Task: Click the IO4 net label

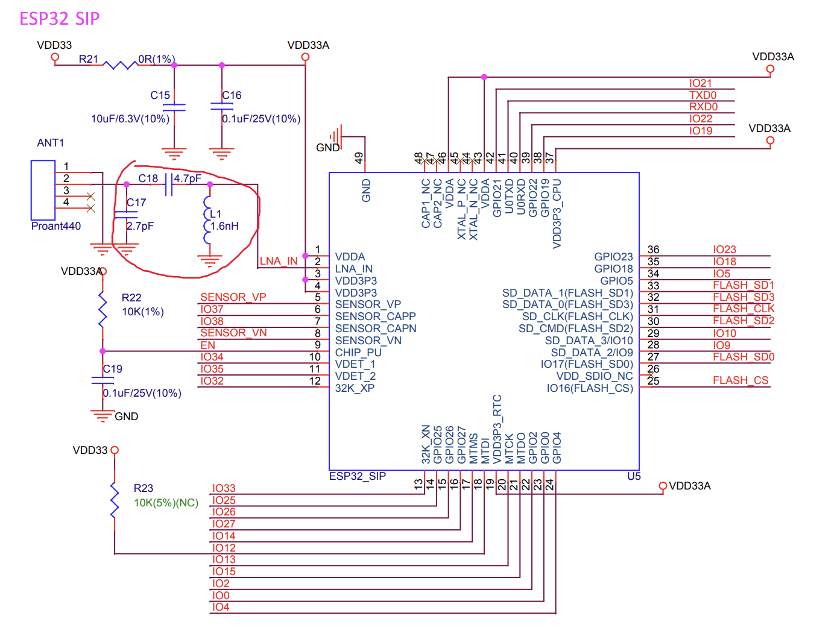Action: (221, 607)
